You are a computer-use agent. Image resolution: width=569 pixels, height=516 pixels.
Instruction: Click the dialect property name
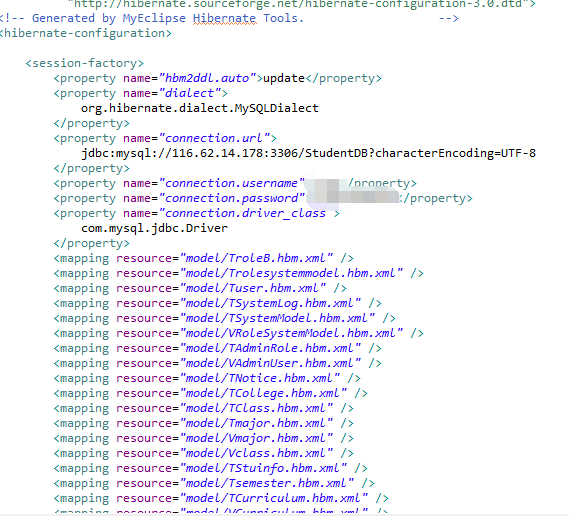[189, 93]
